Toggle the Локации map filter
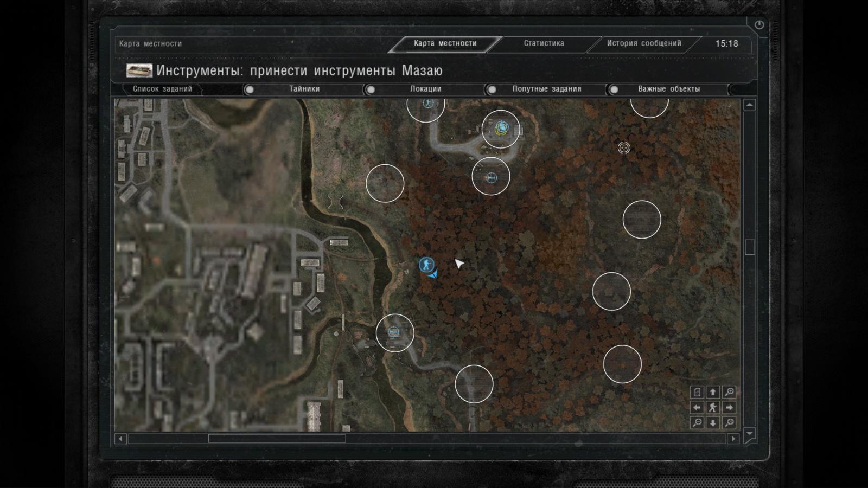The width and height of the screenshot is (868, 488). pyautogui.click(x=425, y=89)
